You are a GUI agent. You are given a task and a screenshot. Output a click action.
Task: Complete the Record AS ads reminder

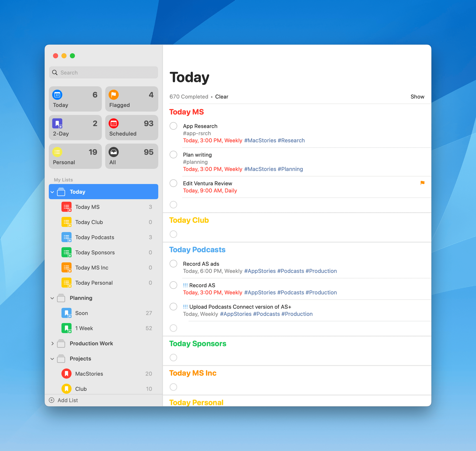point(173,264)
